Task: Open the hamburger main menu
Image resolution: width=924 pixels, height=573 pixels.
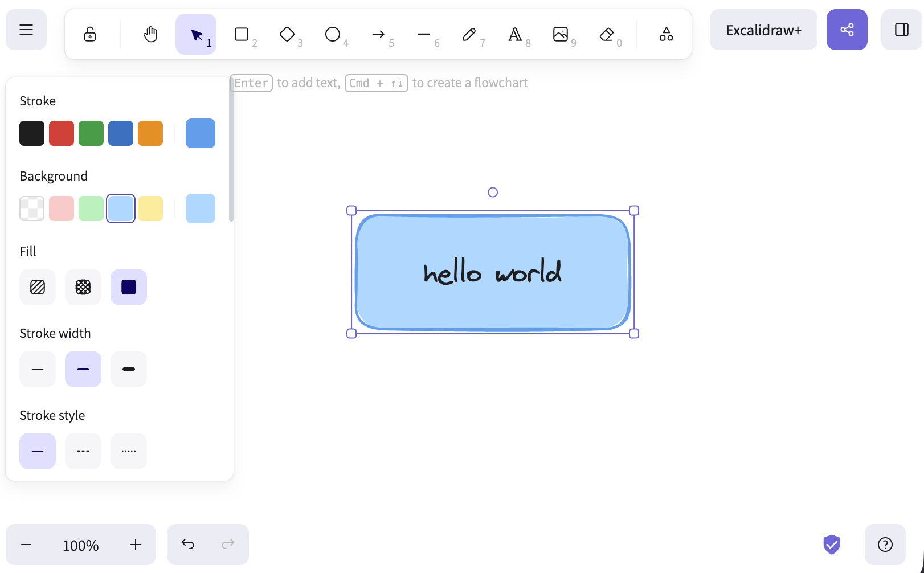Action: click(x=26, y=30)
